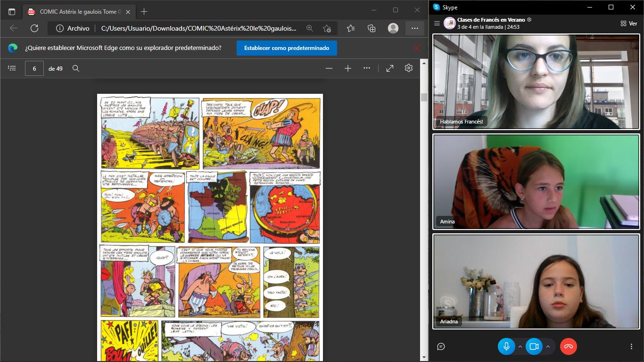The image size is (644, 362).
Task: End the Skype call
Action: coord(569,346)
